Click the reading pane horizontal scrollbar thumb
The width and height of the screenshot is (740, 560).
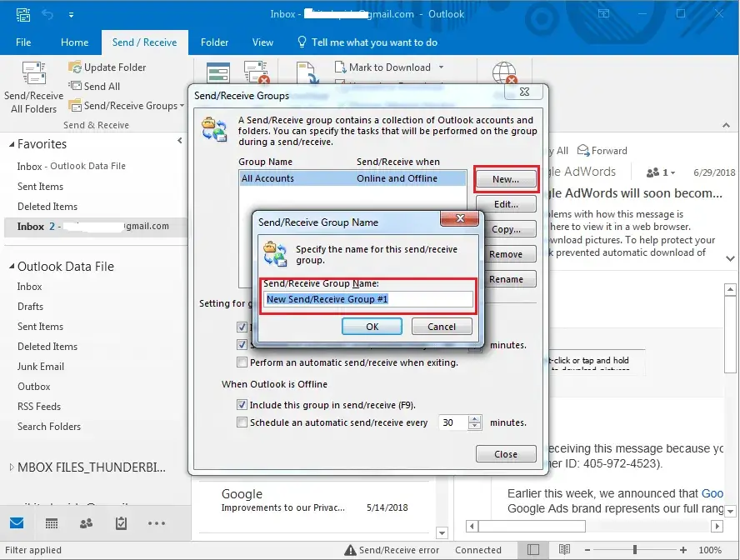click(x=532, y=526)
